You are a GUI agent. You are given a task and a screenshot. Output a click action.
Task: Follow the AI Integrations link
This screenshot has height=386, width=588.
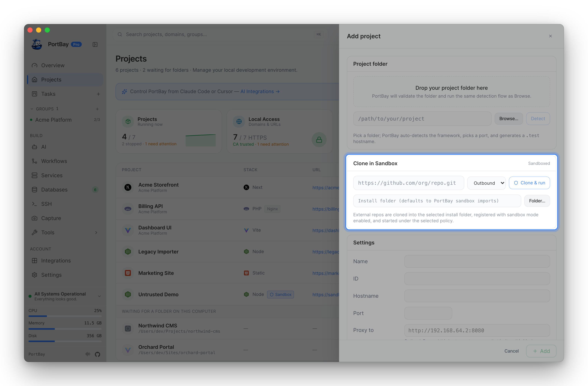(260, 92)
